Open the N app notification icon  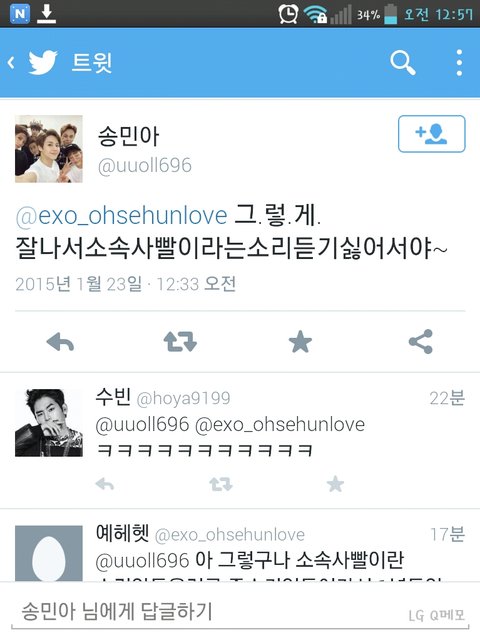20,13
